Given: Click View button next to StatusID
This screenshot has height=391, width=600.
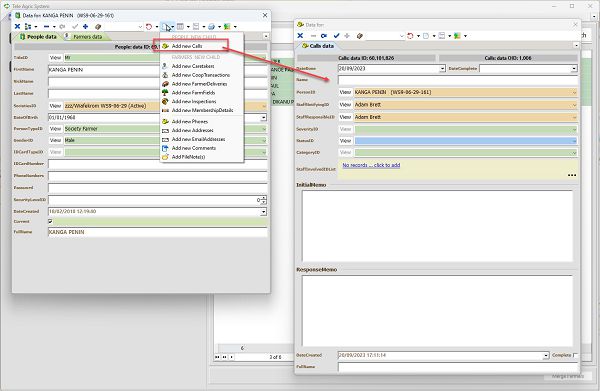Looking at the screenshot, I should pos(345,141).
